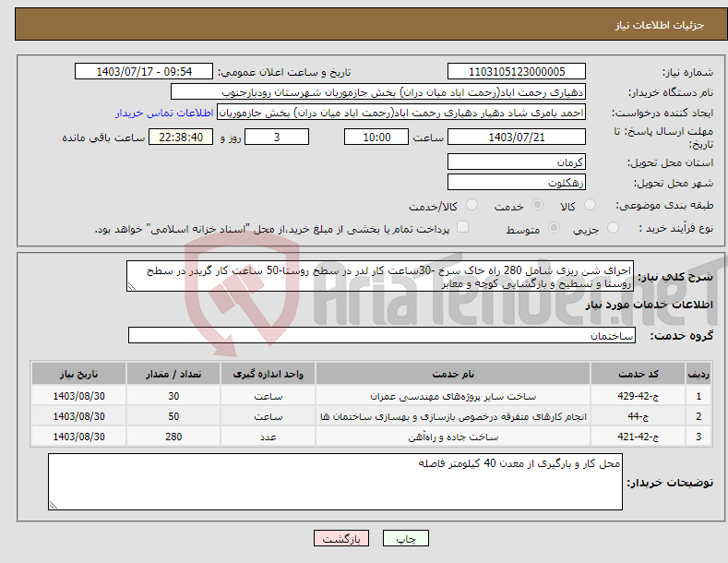Viewport: 728px width, 563px height.
Task: Click the resize handle of buyer notes textarea
Action: (x=53, y=505)
